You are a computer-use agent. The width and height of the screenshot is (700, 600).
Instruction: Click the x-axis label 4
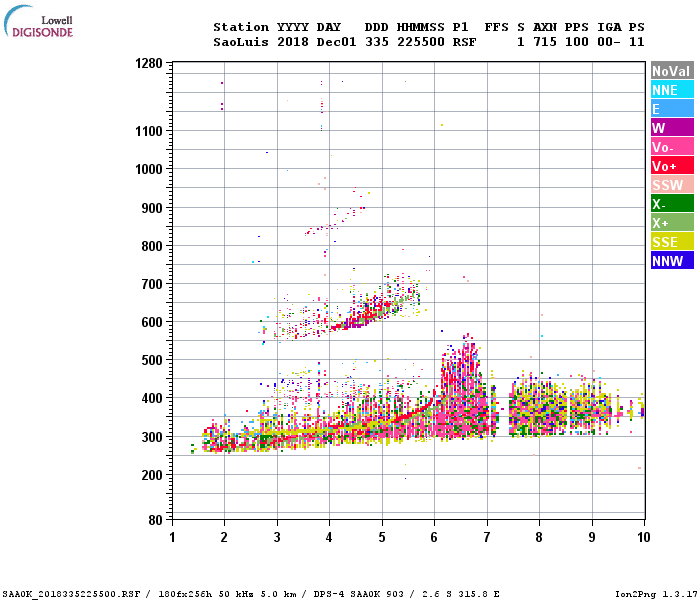329,537
